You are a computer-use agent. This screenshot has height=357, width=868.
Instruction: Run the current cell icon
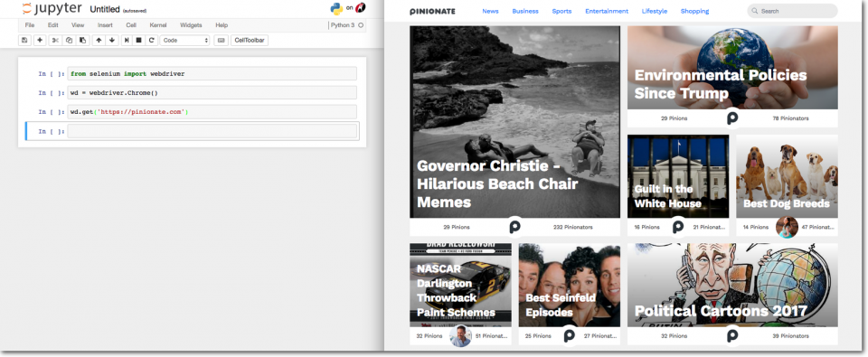tap(127, 41)
